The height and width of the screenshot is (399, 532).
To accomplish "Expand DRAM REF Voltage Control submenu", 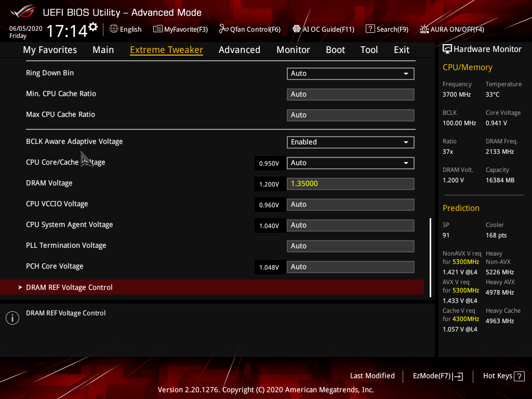I will (x=212, y=287).
